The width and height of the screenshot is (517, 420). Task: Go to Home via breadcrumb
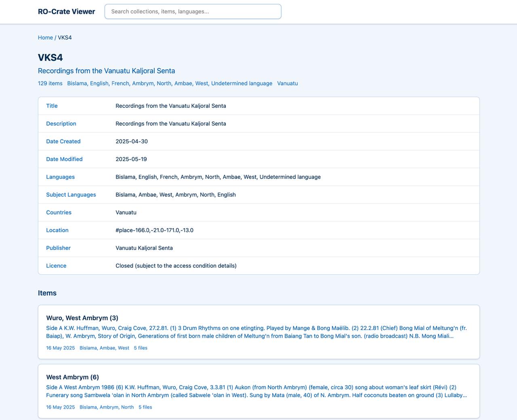(45, 38)
